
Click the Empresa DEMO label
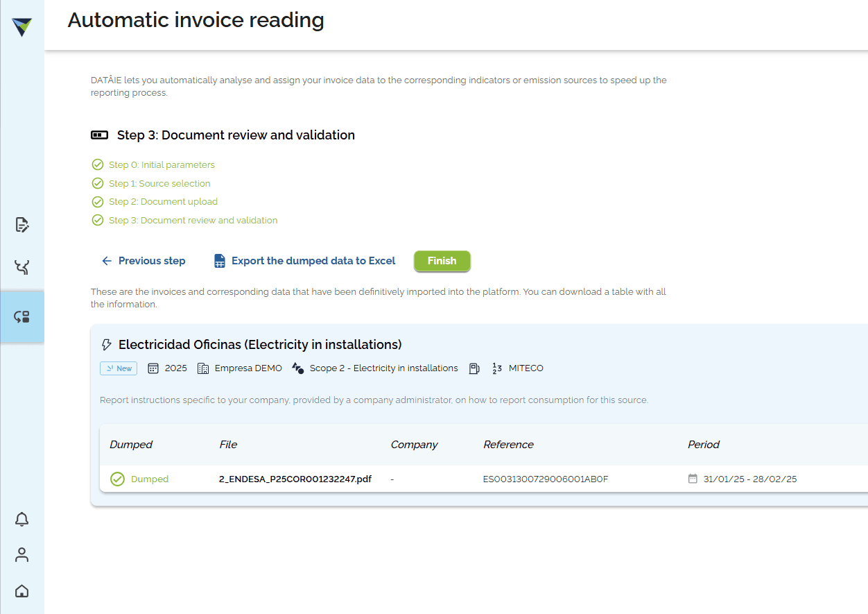[x=248, y=368]
